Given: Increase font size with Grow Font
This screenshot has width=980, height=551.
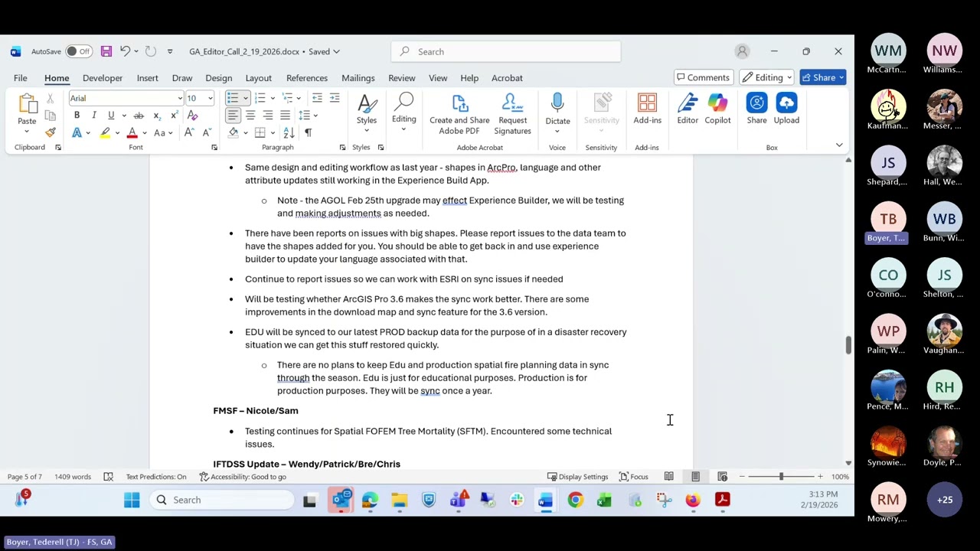Looking at the screenshot, I should tap(189, 132).
